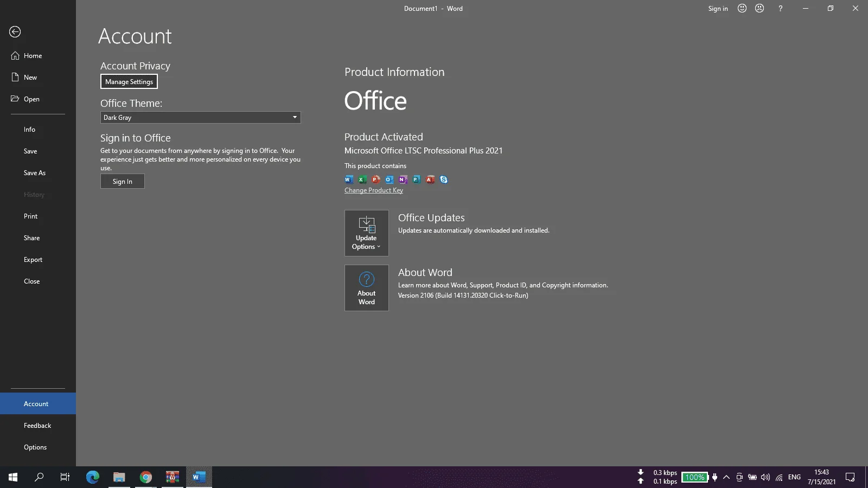
Task: Click the Word taskbar icon
Action: click(199, 477)
